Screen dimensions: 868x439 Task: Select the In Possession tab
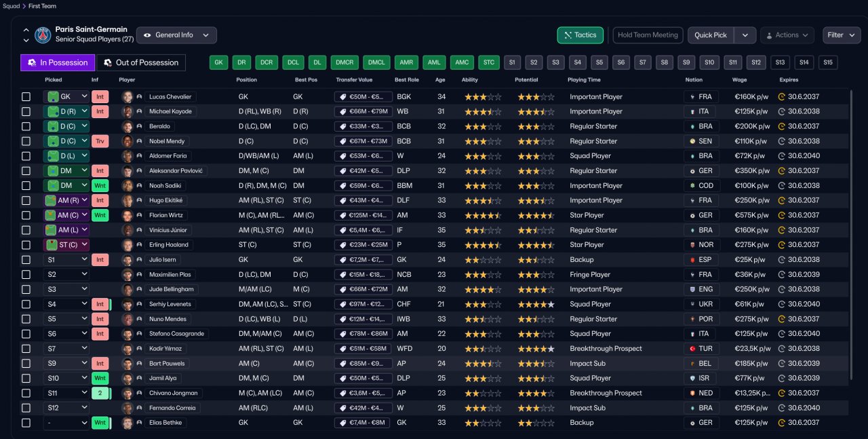[58, 62]
